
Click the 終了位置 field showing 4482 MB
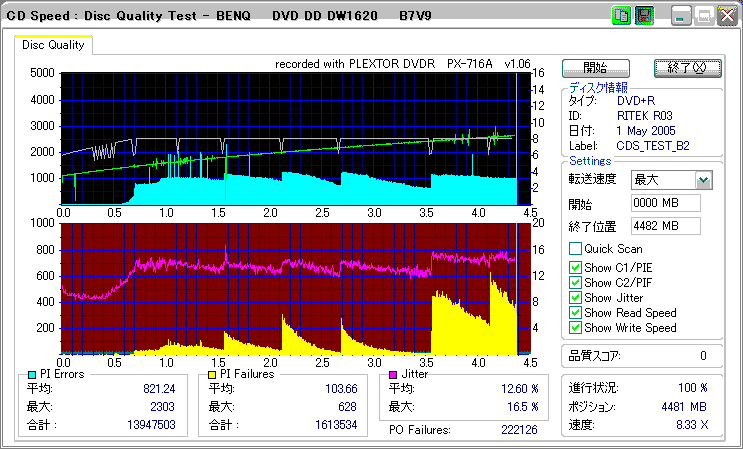point(666,226)
